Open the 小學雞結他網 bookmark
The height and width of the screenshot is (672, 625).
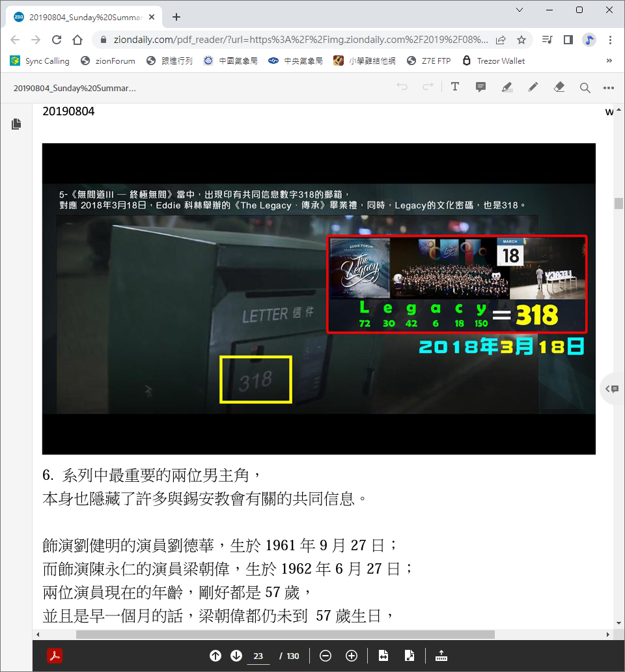pos(365,61)
